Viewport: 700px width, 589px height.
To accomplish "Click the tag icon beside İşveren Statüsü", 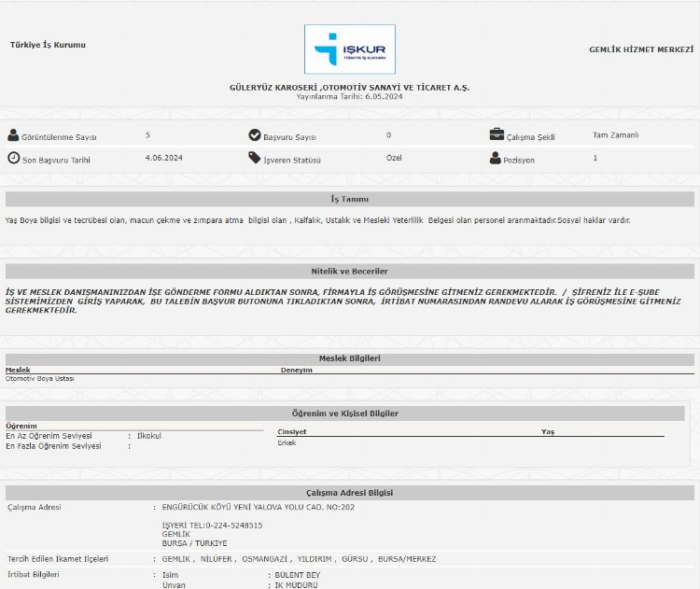I will coord(255,158).
